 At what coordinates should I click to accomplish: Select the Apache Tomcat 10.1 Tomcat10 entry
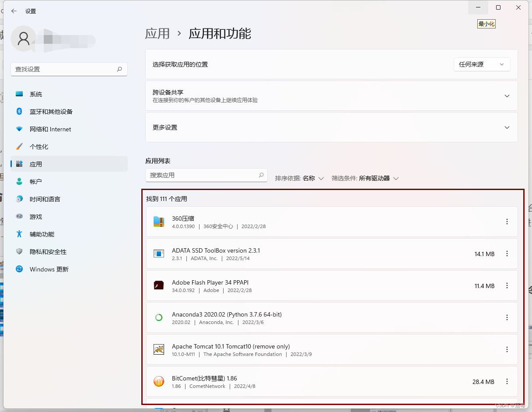332,349
